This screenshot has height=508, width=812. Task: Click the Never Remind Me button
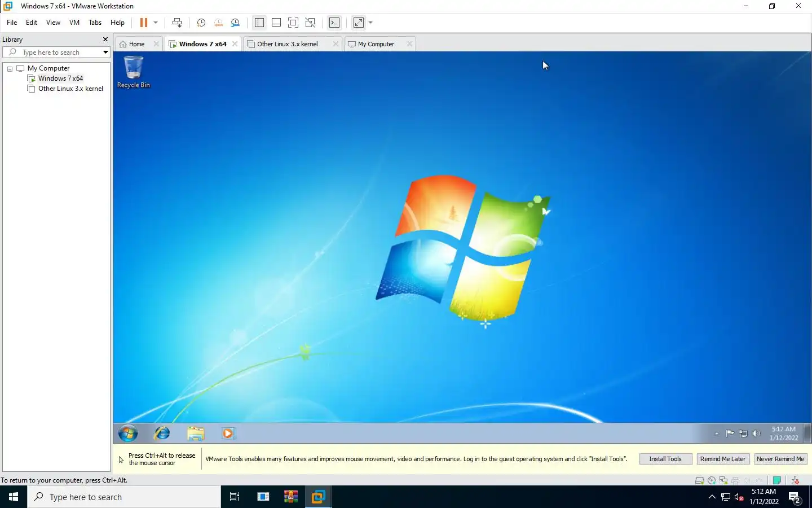click(780, 459)
